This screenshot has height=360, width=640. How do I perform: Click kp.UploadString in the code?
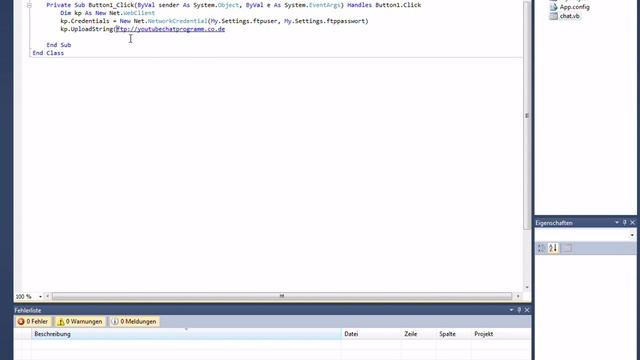click(x=87, y=29)
